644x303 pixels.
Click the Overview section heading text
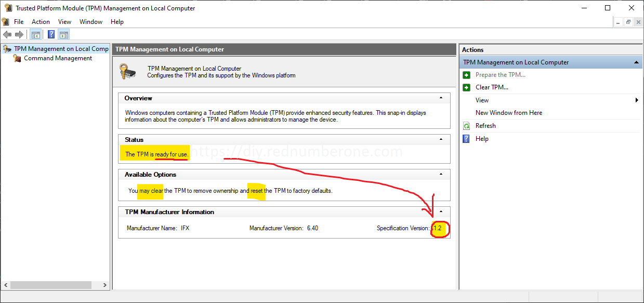[138, 98]
